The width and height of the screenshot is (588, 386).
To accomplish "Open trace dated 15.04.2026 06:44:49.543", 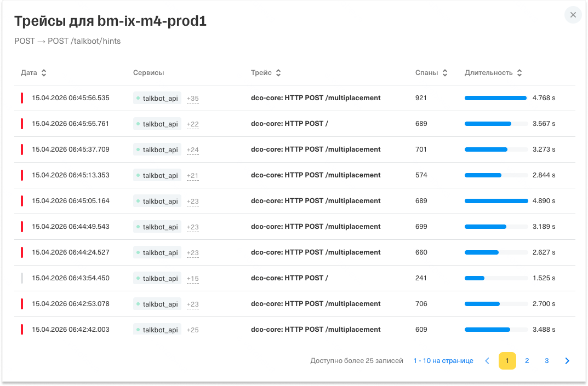I will coord(71,227).
